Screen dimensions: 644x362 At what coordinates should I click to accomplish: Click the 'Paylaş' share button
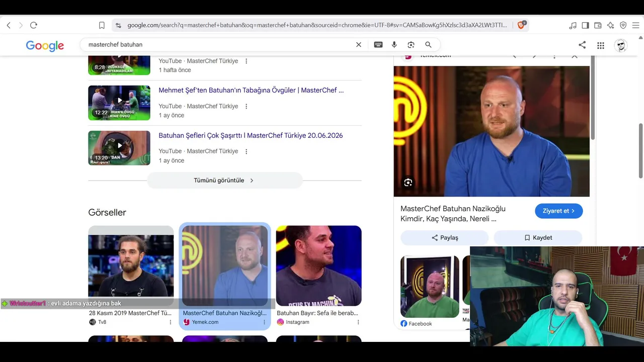444,238
